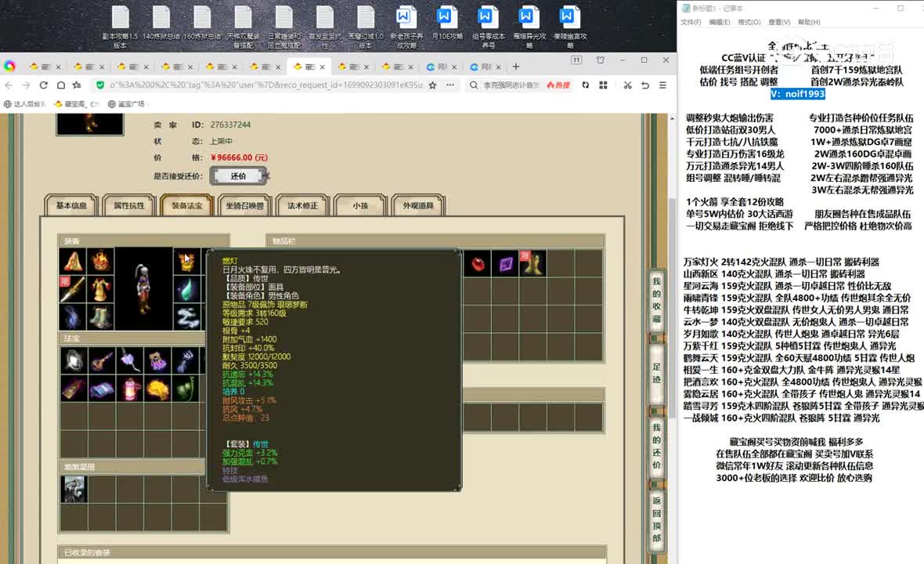Switch to the 装备法宝 tab
Image resolution: width=924 pixels, height=564 pixels.
(187, 206)
